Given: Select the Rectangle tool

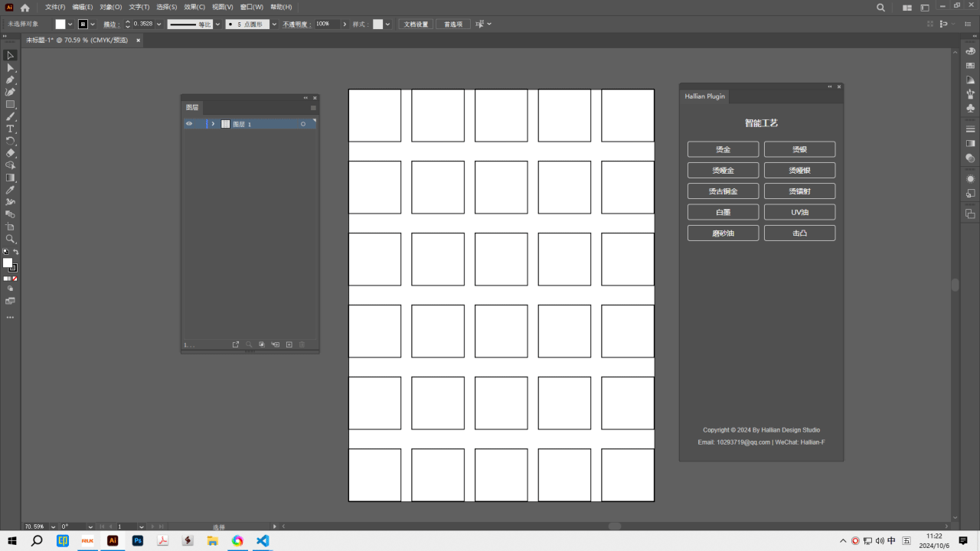Looking at the screenshot, I should pyautogui.click(x=11, y=104).
